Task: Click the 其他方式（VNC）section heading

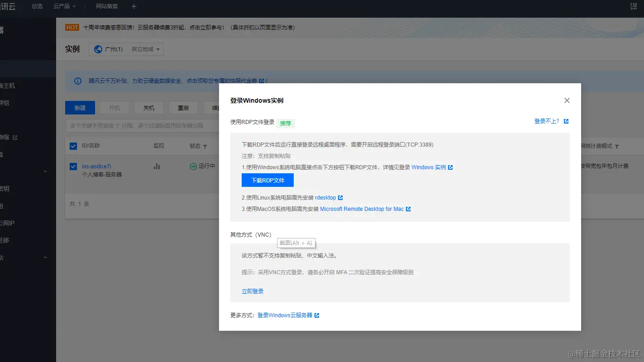Action: tap(251, 235)
